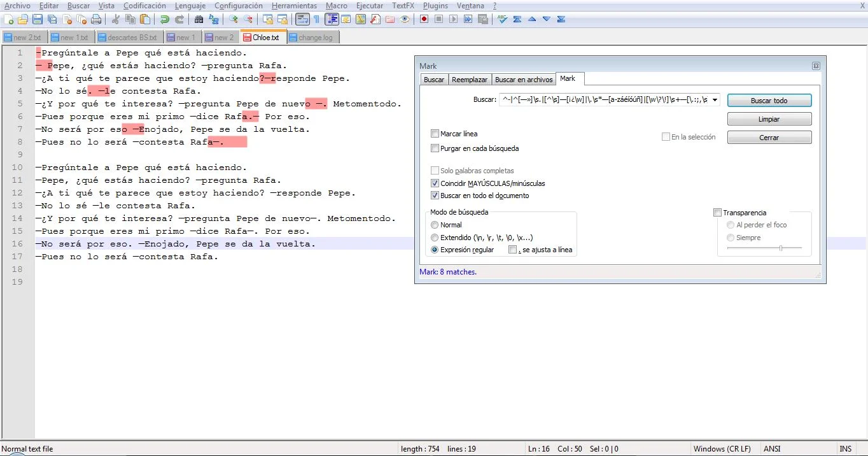Start macro recording with red record icon
The image size is (868, 456).
[x=424, y=19]
